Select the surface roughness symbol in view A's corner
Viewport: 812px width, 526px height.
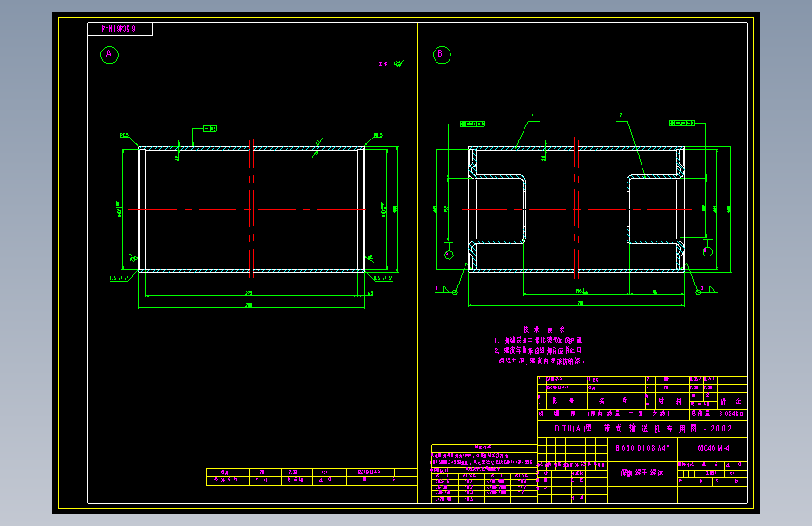tap(398, 64)
